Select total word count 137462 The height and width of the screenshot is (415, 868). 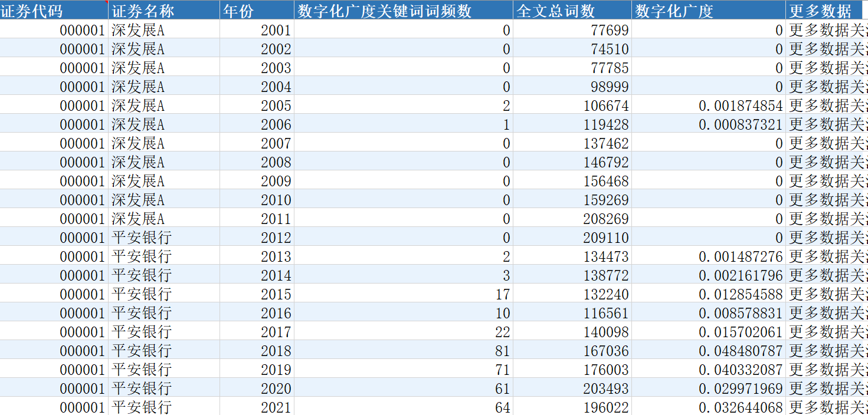[572, 143]
